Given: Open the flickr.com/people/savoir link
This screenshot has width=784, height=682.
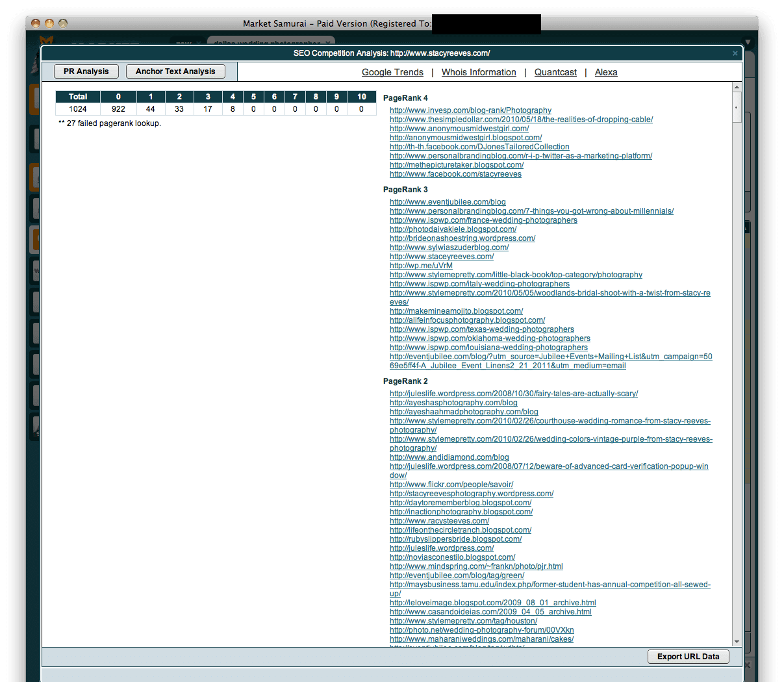Looking at the screenshot, I should point(451,485).
